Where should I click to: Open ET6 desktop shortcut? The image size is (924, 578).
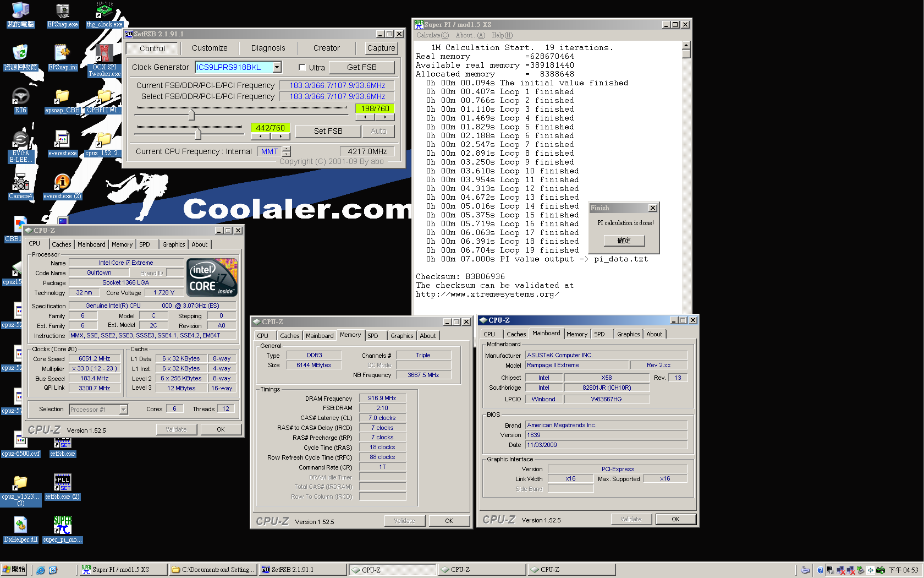[x=20, y=101]
